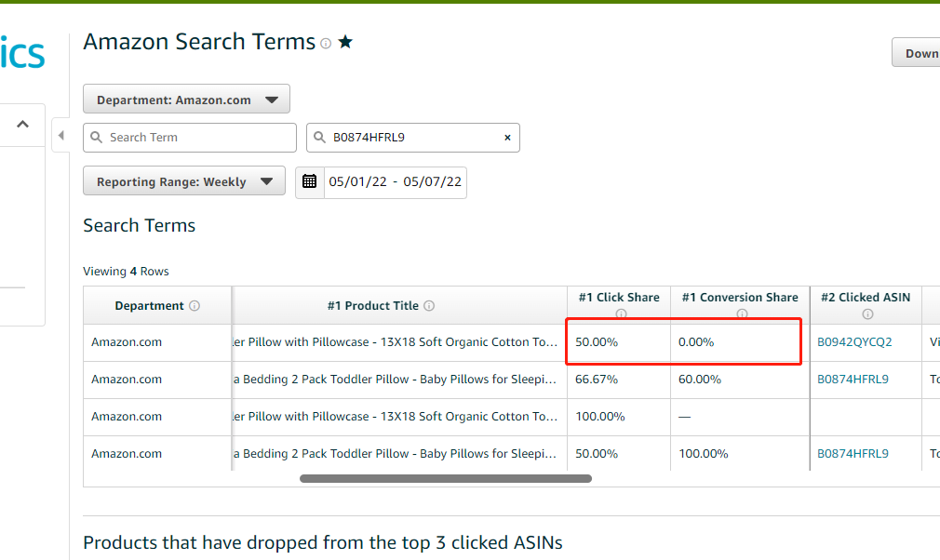Click the horizontal scrollbar under the table
Viewport: 940px width, 560px height.
(446, 478)
